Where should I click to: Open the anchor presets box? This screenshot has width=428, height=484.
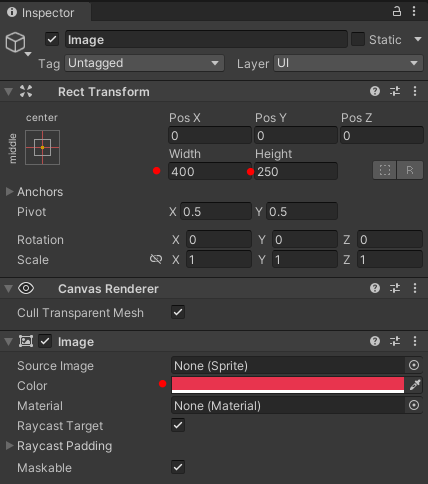coord(42,147)
